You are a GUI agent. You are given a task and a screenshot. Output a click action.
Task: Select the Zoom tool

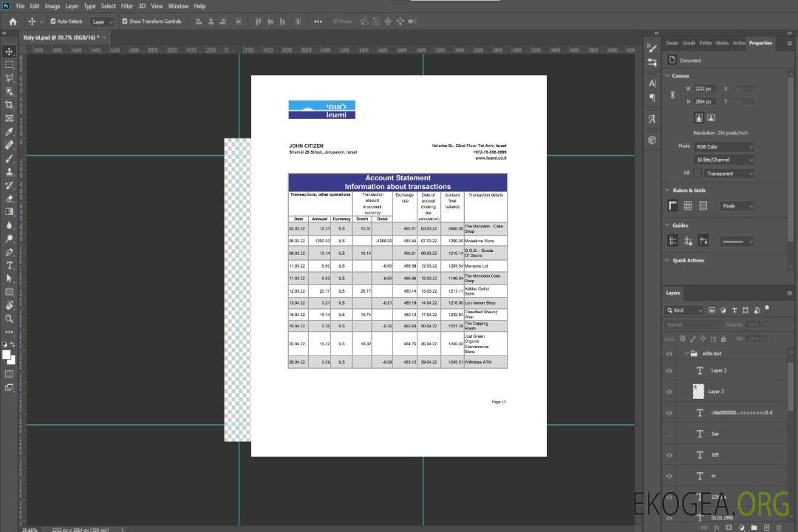[x=9, y=318]
